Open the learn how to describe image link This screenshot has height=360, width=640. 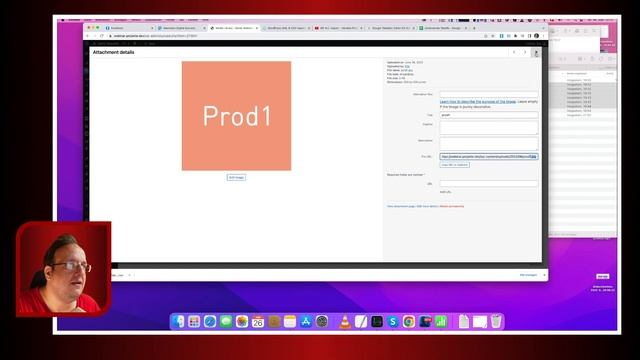tap(478, 102)
